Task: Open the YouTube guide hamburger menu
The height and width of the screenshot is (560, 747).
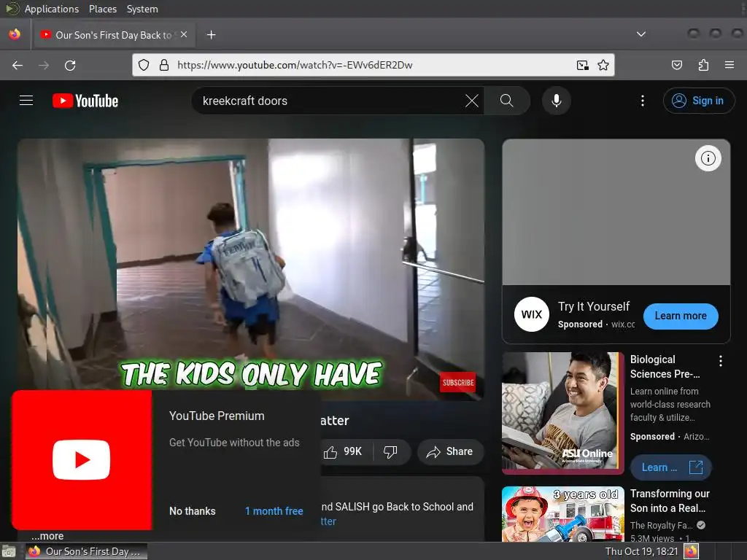Action: (x=26, y=101)
